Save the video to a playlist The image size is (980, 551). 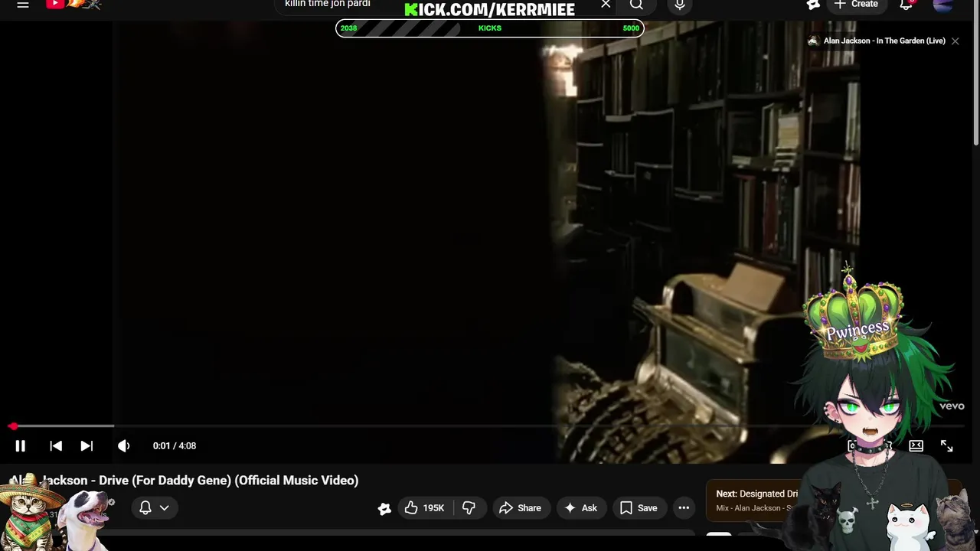(x=639, y=508)
